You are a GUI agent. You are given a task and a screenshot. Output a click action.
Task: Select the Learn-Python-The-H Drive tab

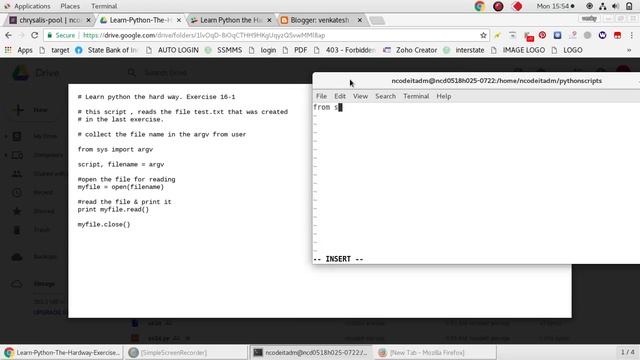tap(140, 20)
